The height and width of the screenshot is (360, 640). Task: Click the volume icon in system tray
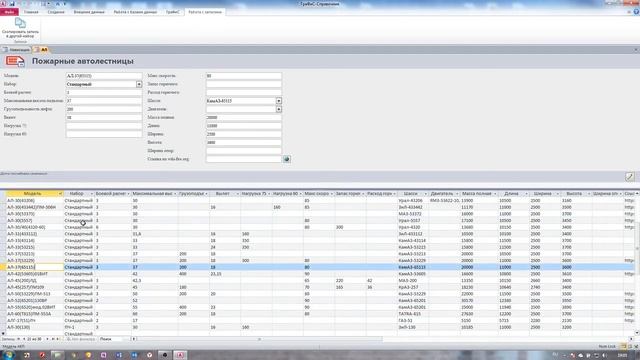point(604,356)
